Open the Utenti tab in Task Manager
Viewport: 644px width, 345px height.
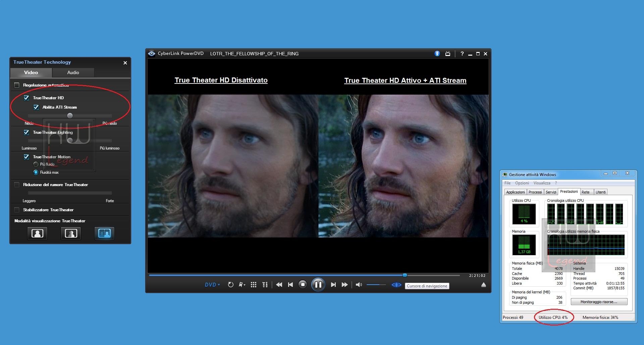coord(600,192)
